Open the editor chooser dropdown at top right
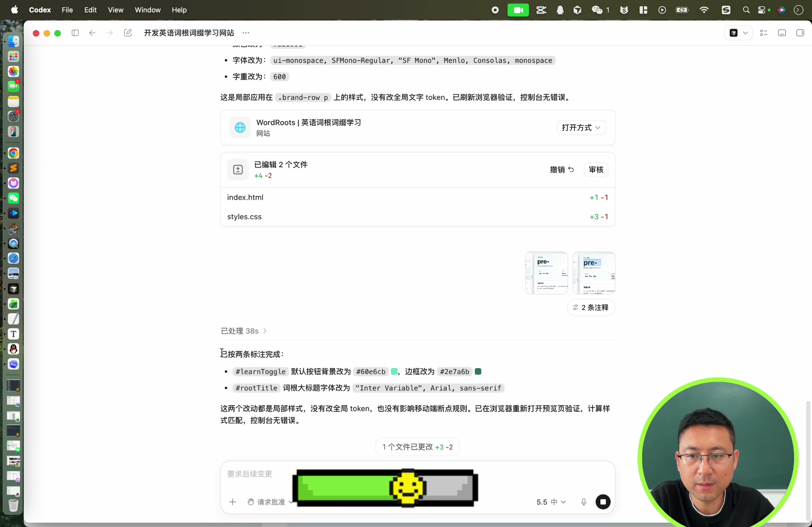The height and width of the screenshot is (527, 812). pyautogui.click(x=738, y=33)
